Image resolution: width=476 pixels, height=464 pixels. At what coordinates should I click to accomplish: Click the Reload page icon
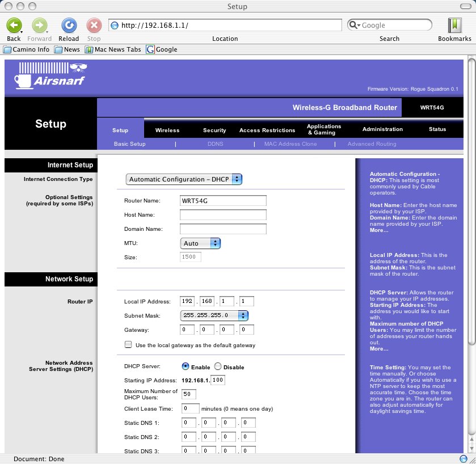pos(69,26)
